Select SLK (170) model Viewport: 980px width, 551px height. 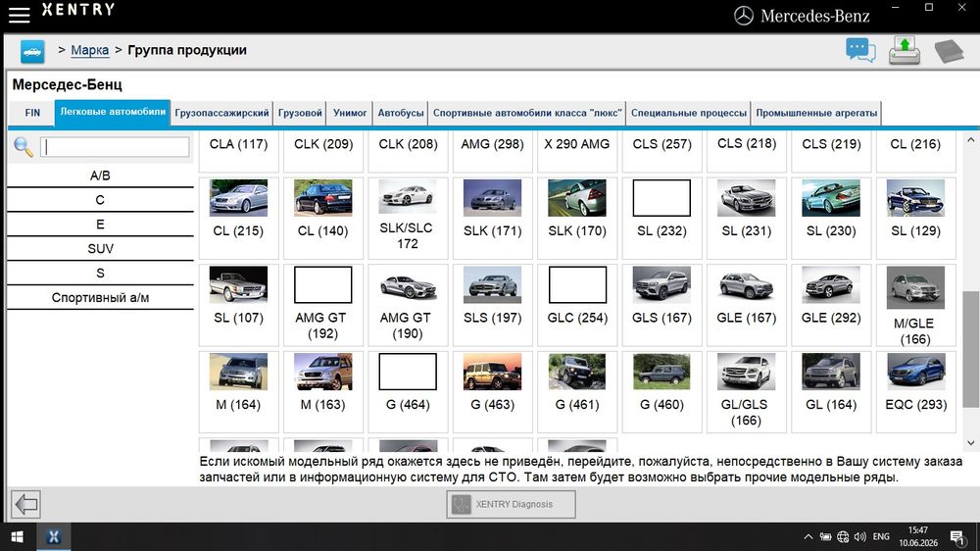click(x=577, y=218)
